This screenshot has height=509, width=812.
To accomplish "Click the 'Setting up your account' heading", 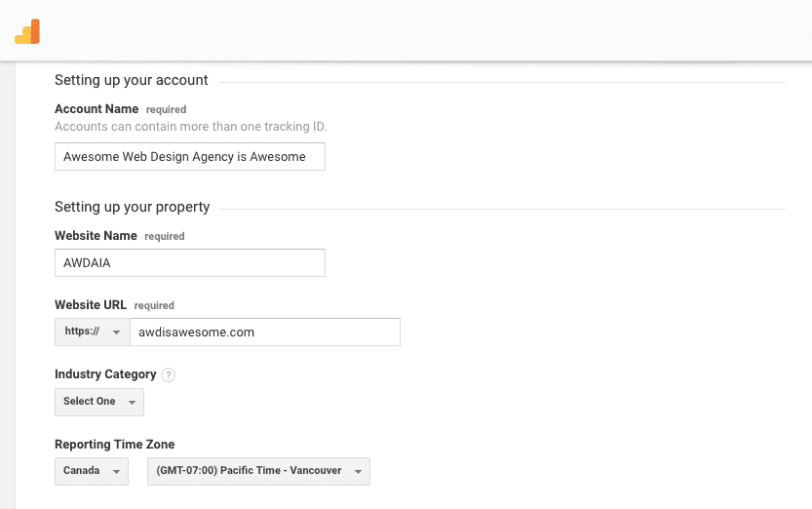I will pyautogui.click(x=132, y=80).
